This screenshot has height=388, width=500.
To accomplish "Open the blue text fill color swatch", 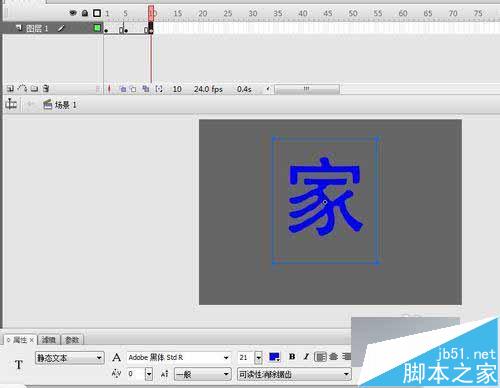I will tap(274, 357).
